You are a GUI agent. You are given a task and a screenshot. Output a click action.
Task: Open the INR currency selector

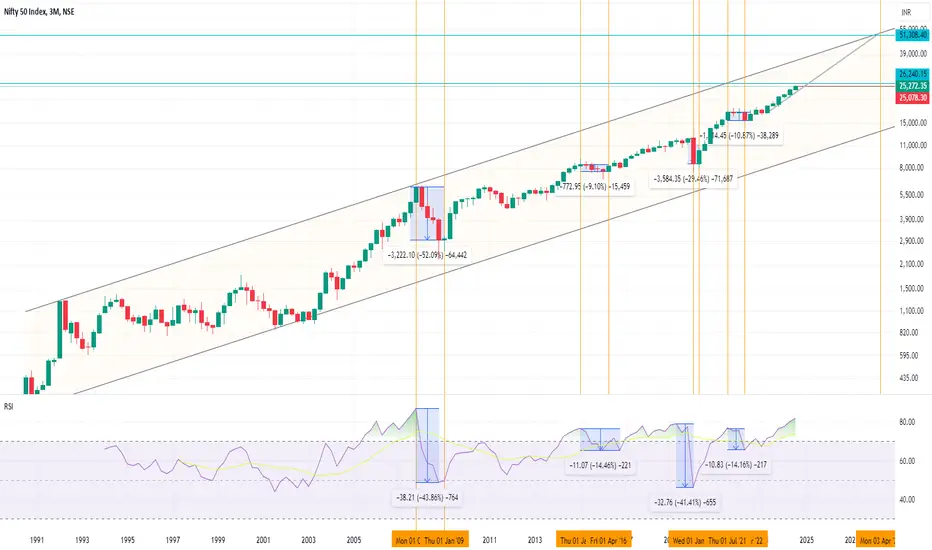coord(906,12)
